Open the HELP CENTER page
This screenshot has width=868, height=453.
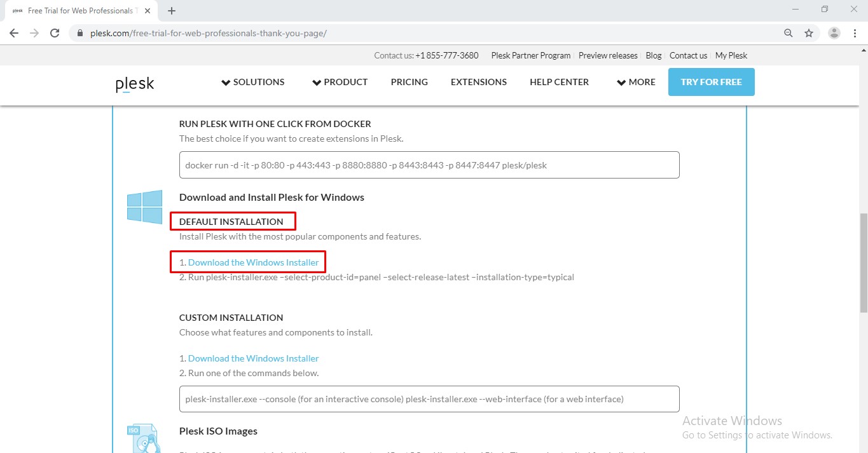(x=559, y=82)
